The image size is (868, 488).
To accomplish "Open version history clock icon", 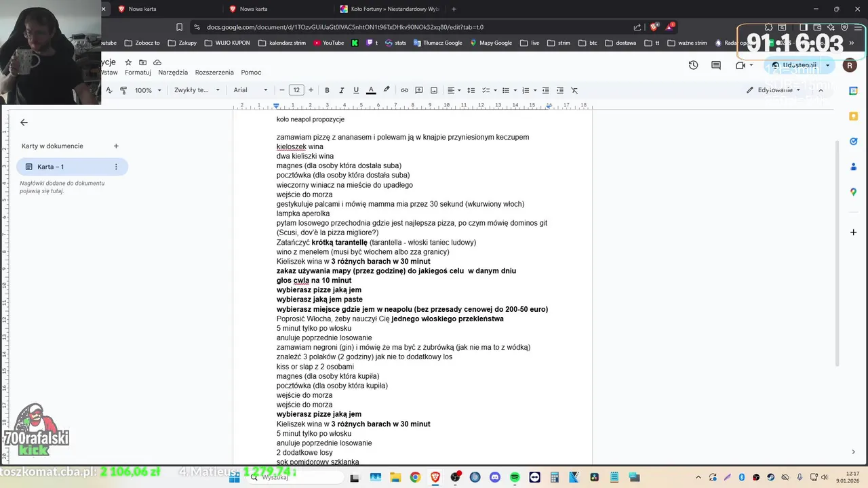I will (x=693, y=65).
